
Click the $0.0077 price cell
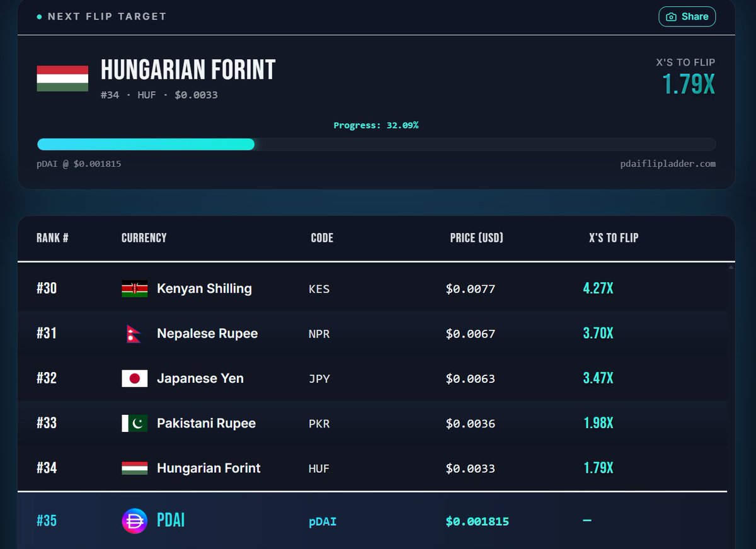(x=471, y=290)
